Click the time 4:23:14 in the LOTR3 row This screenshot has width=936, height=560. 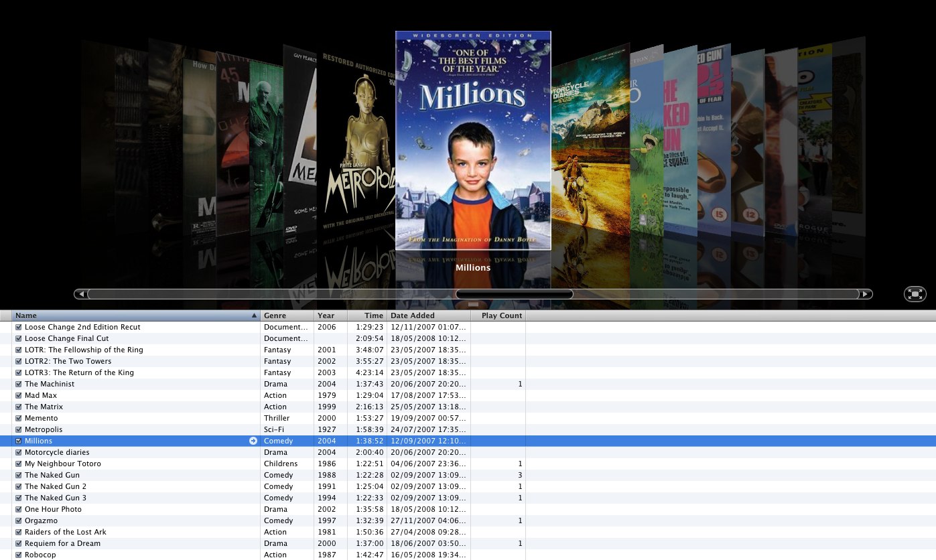[370, 372]
